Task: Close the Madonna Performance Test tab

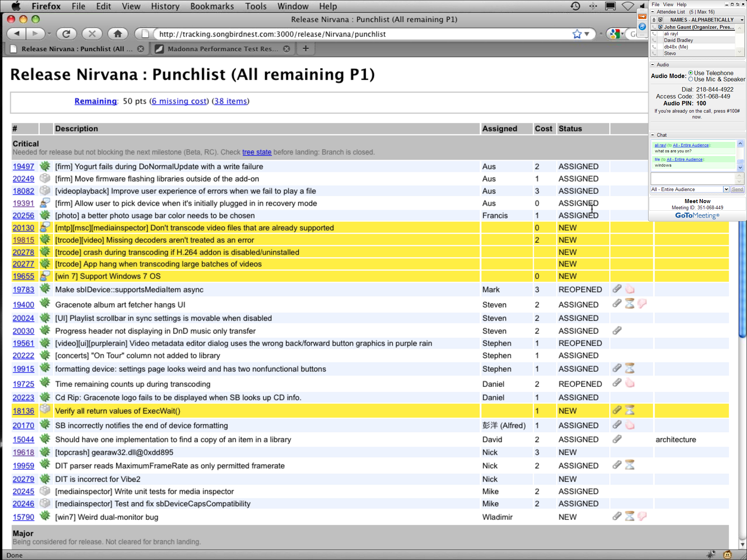Action: point(287,49)
